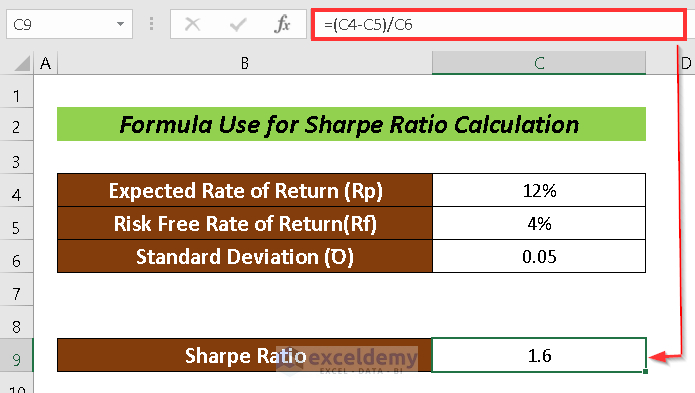
Task: Click the 'Expected Rate of Return (Rp)' cell
Action: 245,191
